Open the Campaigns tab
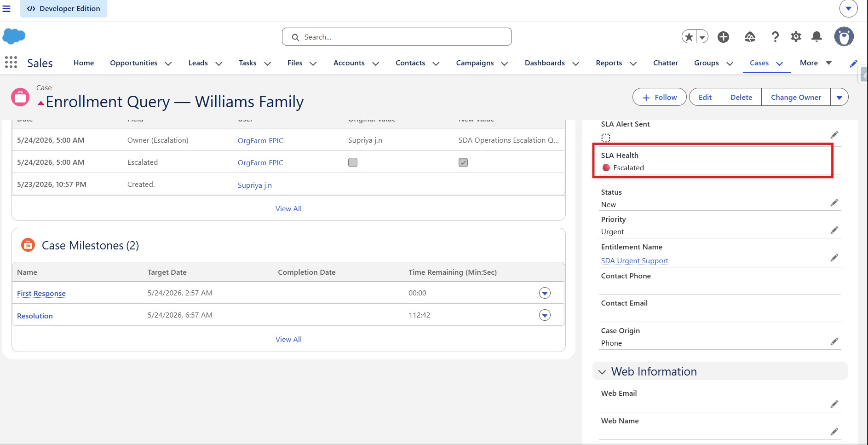The height and width of the screenshot is (445, 868). (475, 63)
